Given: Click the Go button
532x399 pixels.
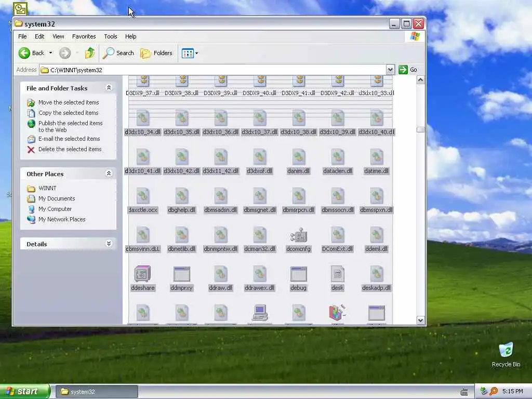Looking at the screenshot, I should point(408,70).
